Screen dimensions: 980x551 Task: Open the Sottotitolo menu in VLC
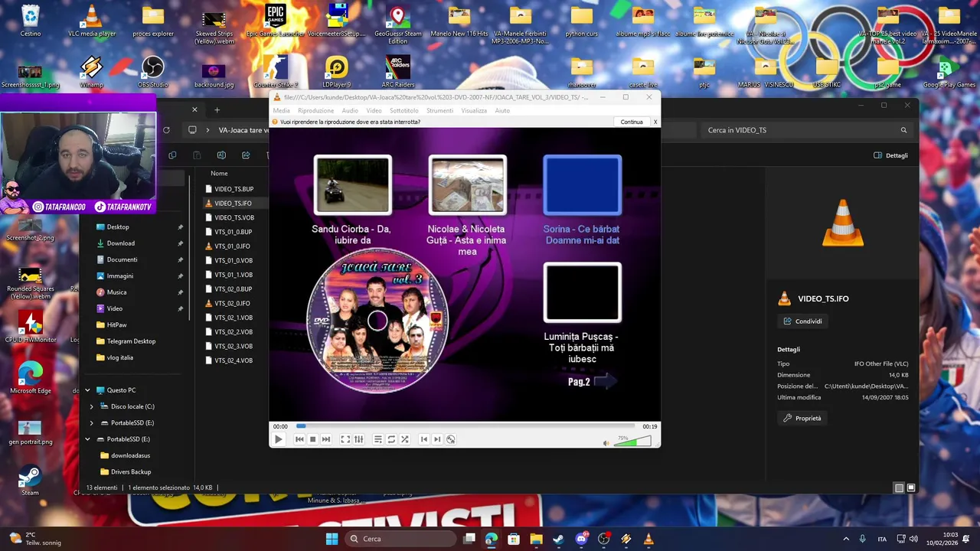point(404,110)
